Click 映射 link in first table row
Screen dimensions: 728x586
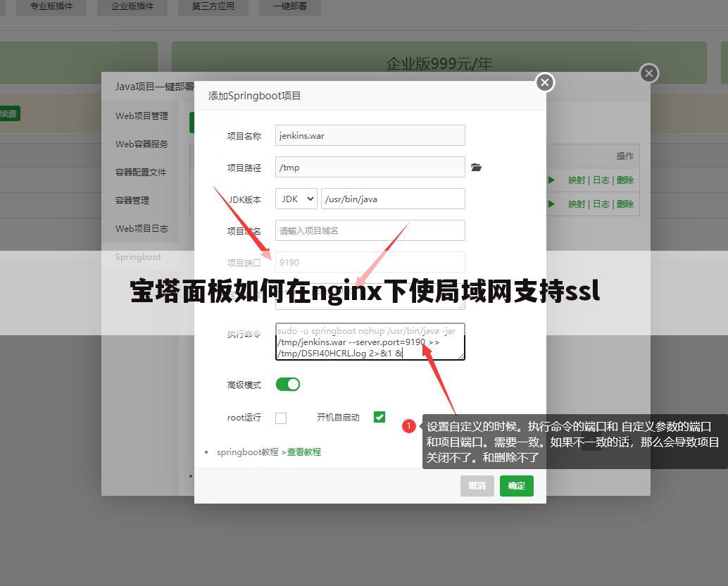pyautogui.click(x=577, y=180)
